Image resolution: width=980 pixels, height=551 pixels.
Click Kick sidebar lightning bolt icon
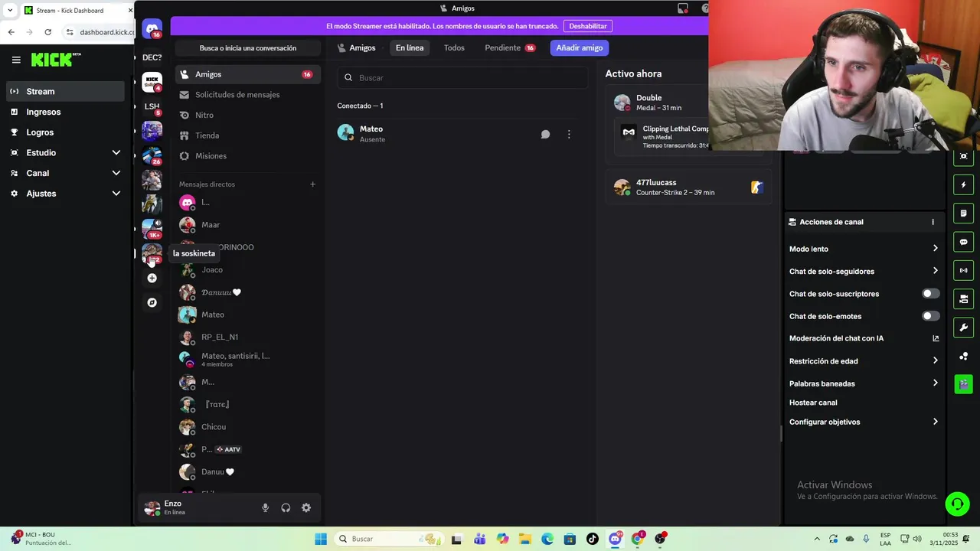[963, 184]
